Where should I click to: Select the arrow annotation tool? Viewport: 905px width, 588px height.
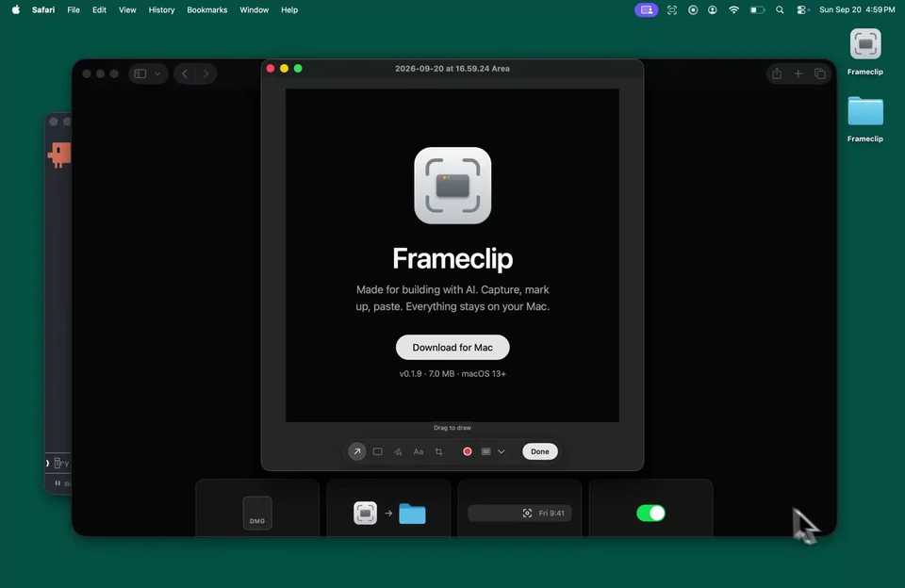[356, 451]
